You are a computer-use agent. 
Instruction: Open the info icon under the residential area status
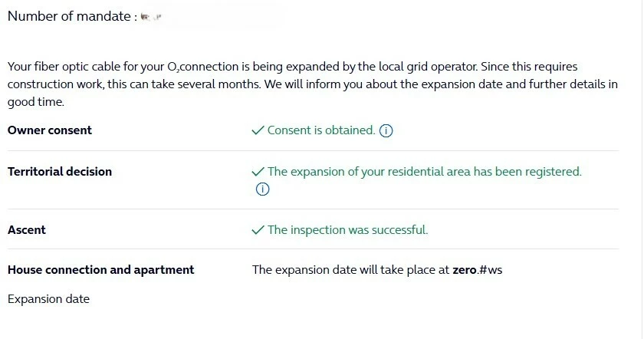coord(262,189)
